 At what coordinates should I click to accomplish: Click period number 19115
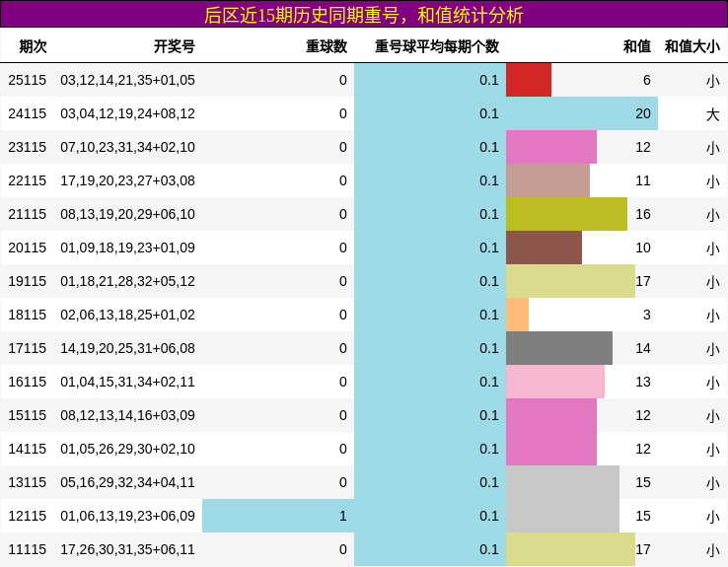(x=28, y=281)
